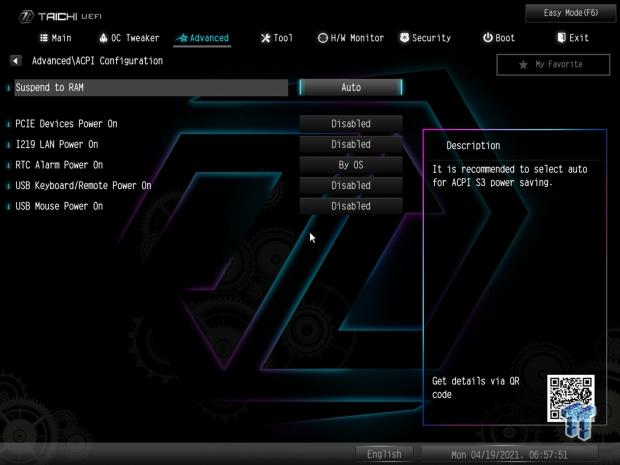The width and height of the screenshot is (620, 465).
Task: Click the Main tab list icon
Action: [x=44, y=38]
